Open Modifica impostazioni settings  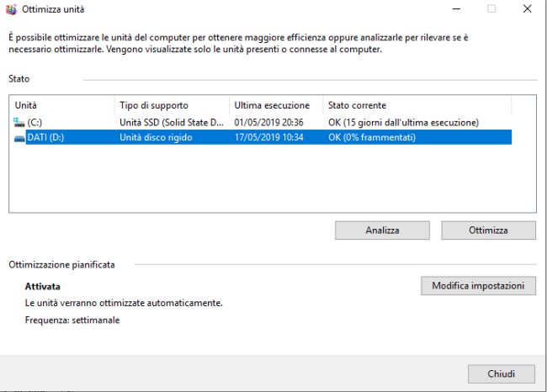(478, 286)
